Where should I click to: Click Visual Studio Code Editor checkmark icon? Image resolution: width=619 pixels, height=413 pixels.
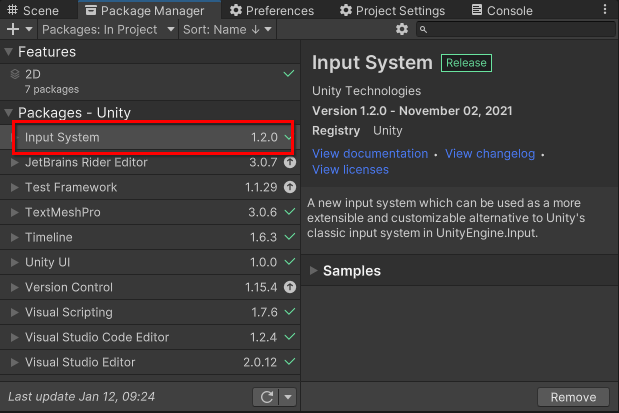pos(290,337)
